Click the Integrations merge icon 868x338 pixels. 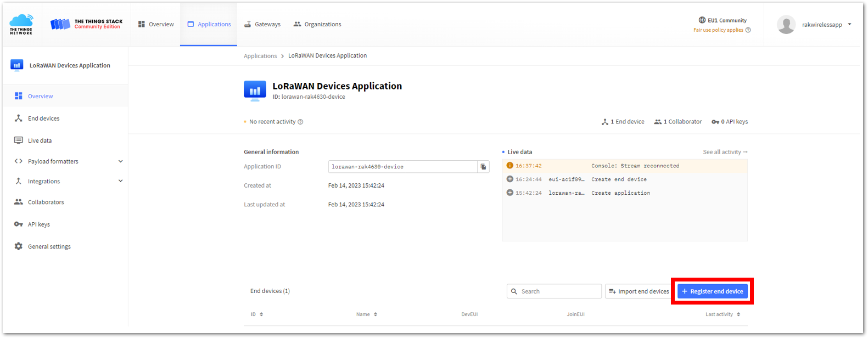pyautogui.click(x=18, y=181)
